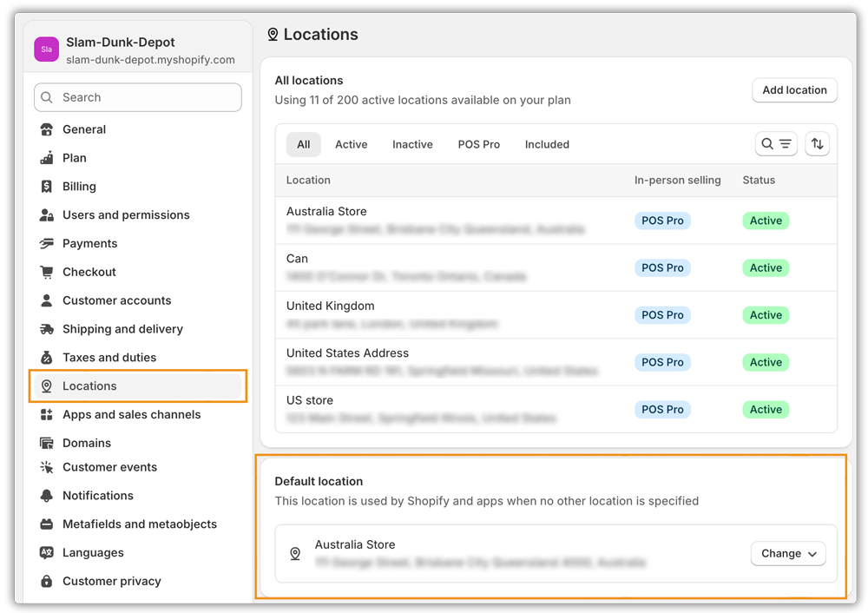Click the Slam-Dunk-Depot store avatar
The width and height of the screenshot is (868, 613).
coord(47,49)
